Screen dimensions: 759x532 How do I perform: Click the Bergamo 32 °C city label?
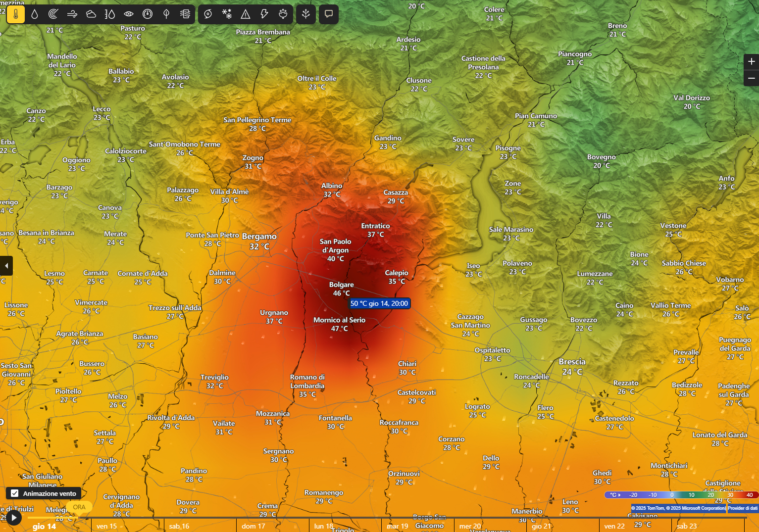(x=259, y=242)
